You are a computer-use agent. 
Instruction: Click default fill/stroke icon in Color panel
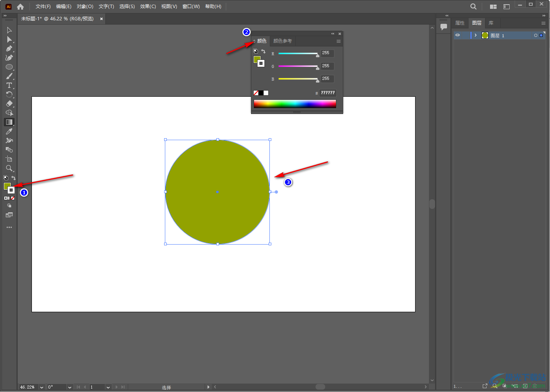pos(256,51)
